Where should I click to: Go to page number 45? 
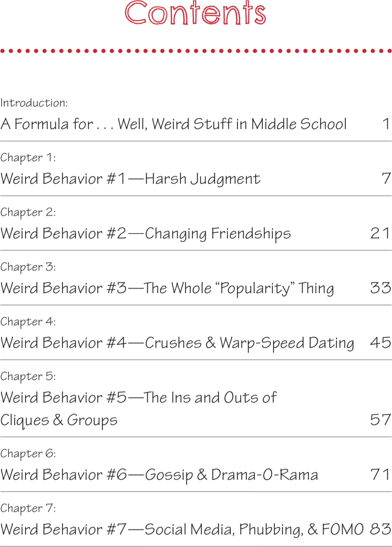click(380, 343)
